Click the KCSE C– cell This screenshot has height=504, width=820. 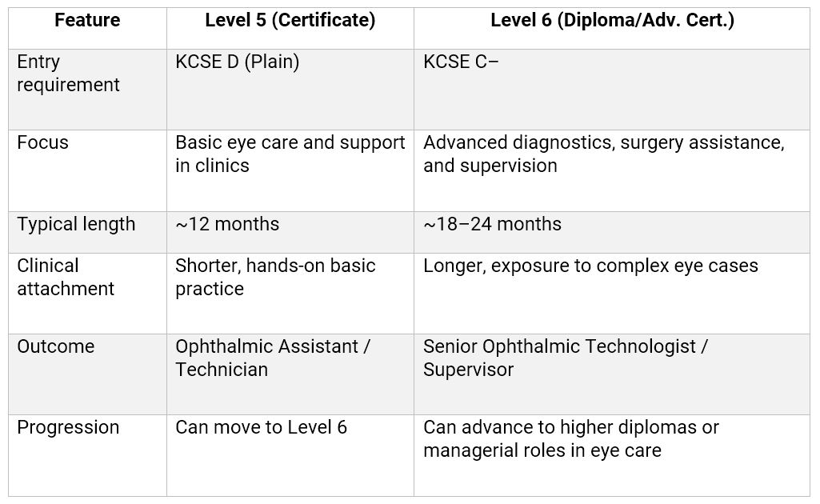click(462, 62)
